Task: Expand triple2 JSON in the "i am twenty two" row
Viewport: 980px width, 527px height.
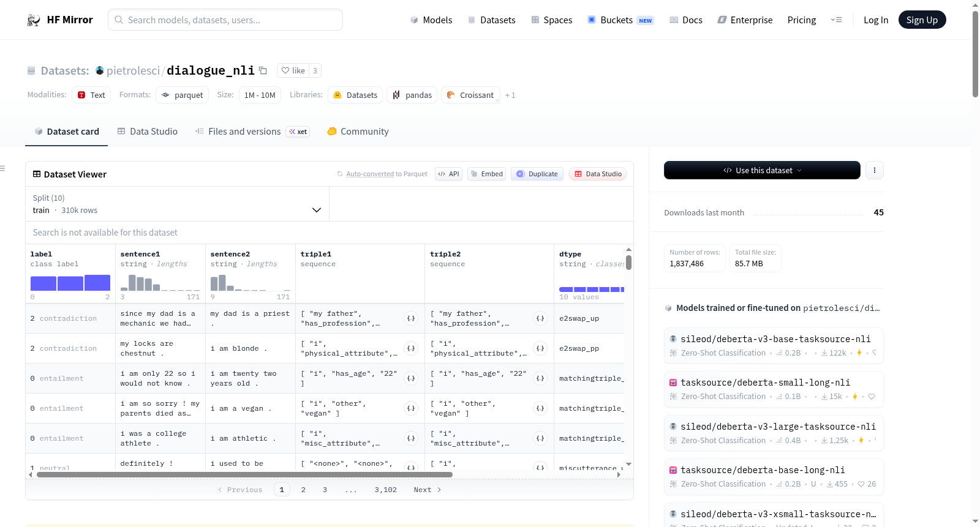Action: pyautogui.click(x=540, y=378)
